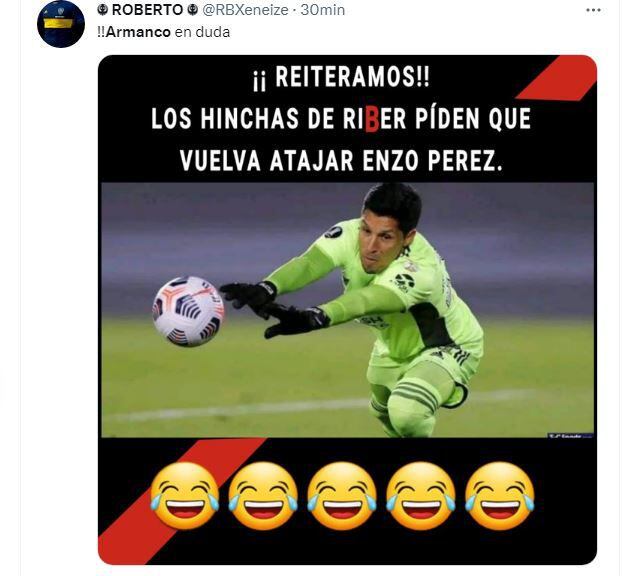
Task: Open the ROBERTO display name profile
Action: click(147, 10)
